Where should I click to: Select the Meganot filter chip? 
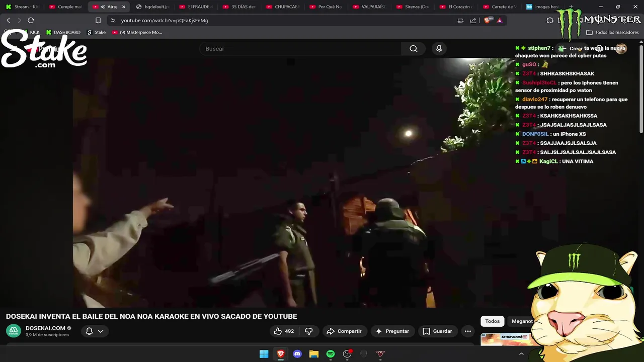pos(522,321)
